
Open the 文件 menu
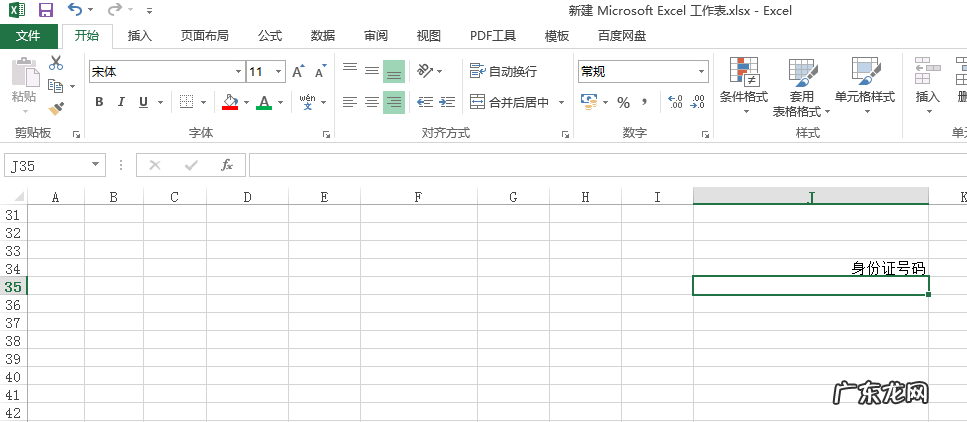29,36
